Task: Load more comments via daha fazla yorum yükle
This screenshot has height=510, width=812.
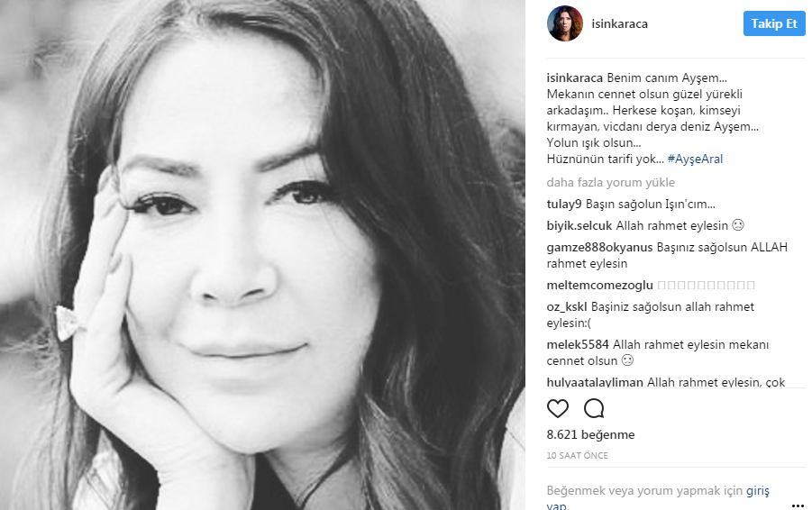Action: point(610,182)
